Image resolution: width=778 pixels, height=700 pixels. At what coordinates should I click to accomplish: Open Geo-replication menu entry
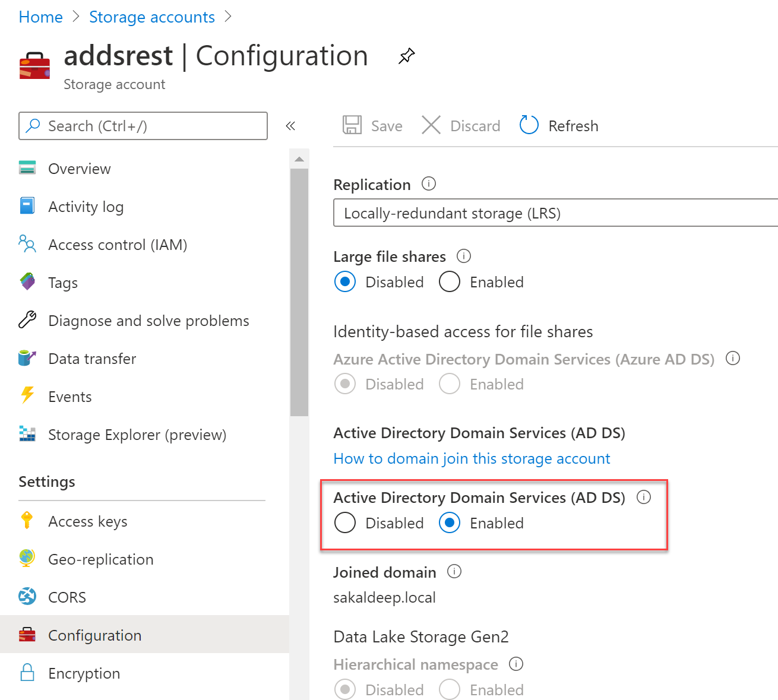coord(144,559)
